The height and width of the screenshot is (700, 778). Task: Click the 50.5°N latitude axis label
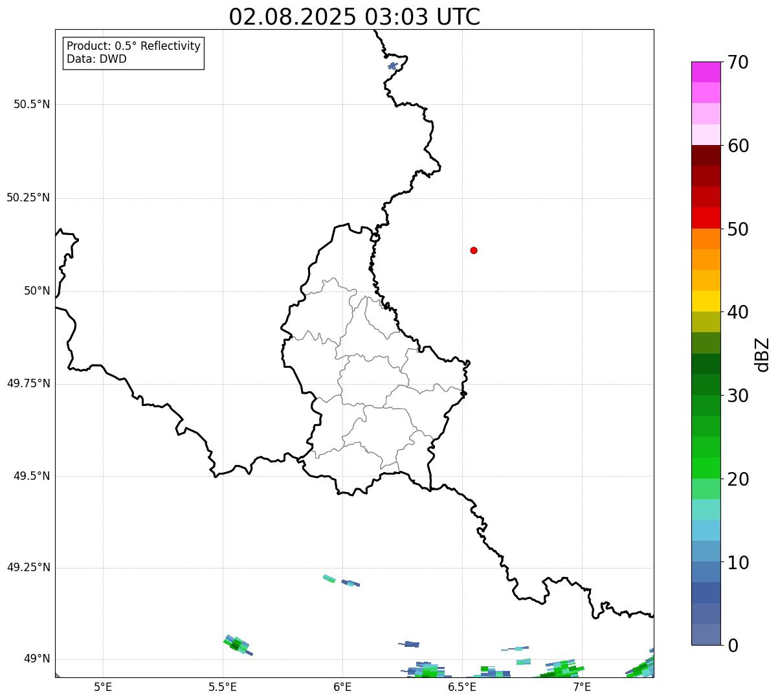click(32, 104)
